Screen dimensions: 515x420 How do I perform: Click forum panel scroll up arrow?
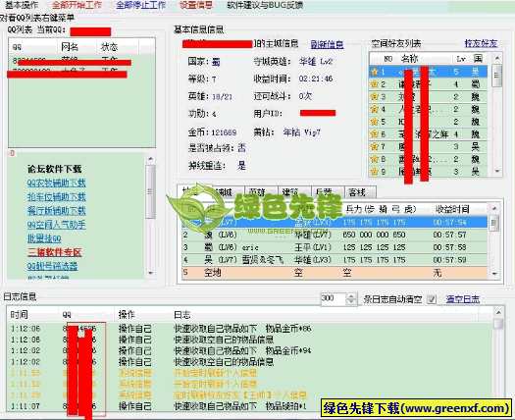click(x=150, y=159)
